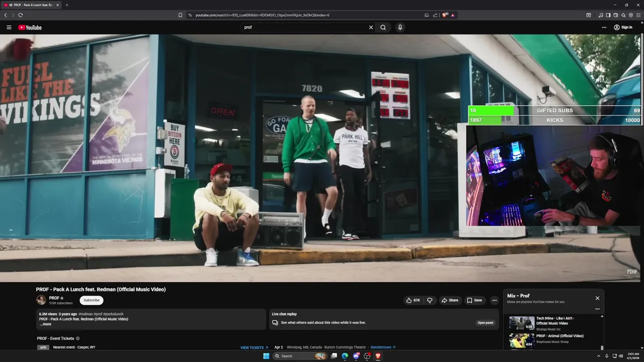Start voice search with the microphone
This screenshot has height=362, width=644.
400,28
